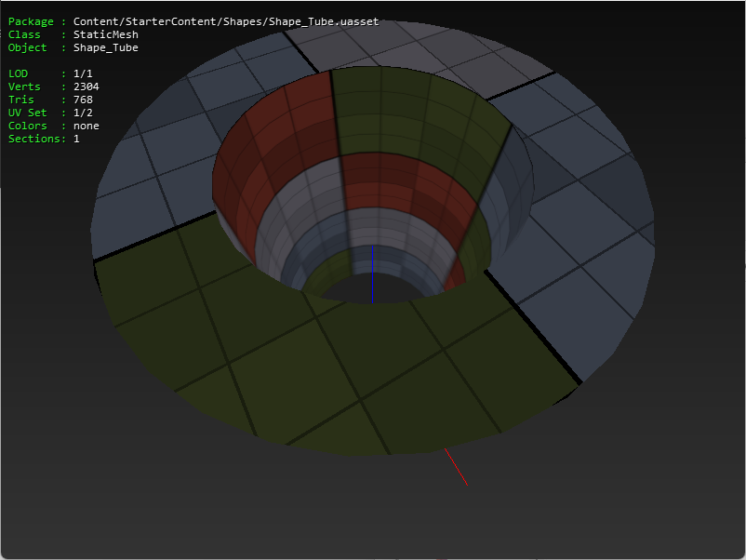
Task: Click the Colors value none
Action: click(x=87, y=126)
